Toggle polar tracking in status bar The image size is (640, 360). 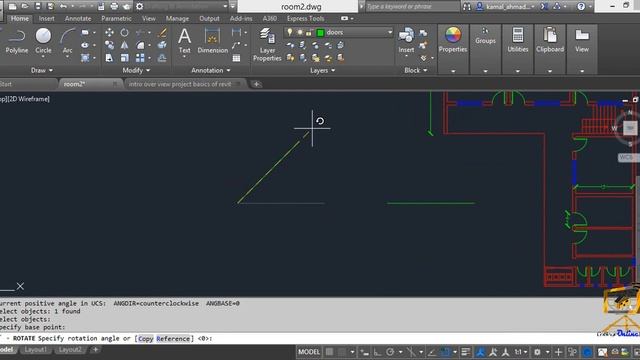pos(390,352)
